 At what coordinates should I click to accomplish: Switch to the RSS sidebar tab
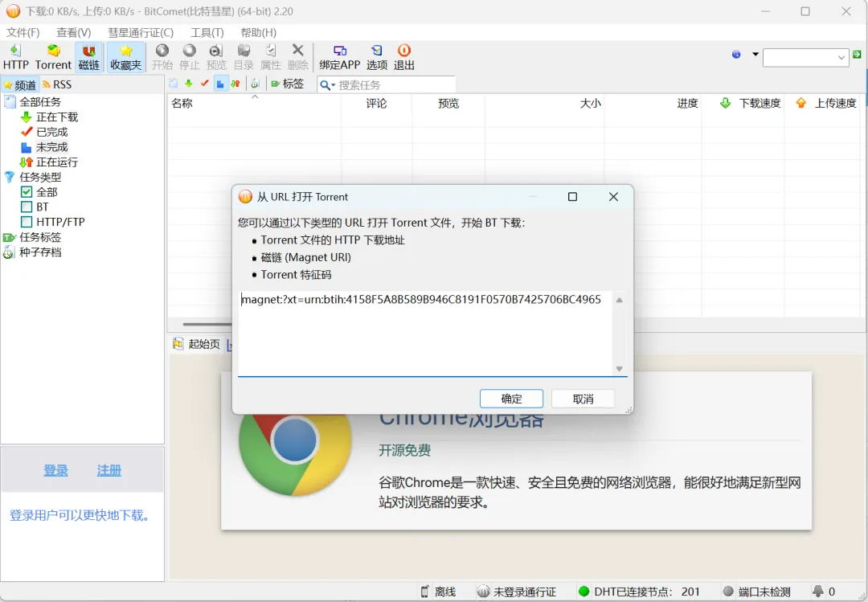click(57, 84)
